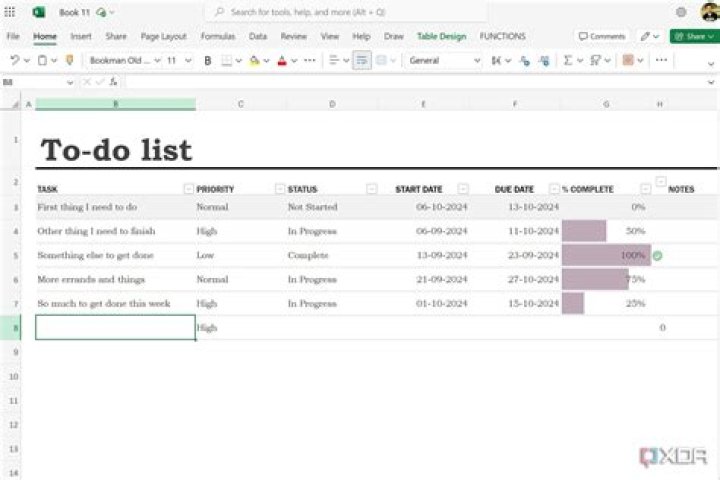The height and width of the screenshot is (480, 720).
Task: Click the Select All corner triangle
Action: tap(15, 105)
